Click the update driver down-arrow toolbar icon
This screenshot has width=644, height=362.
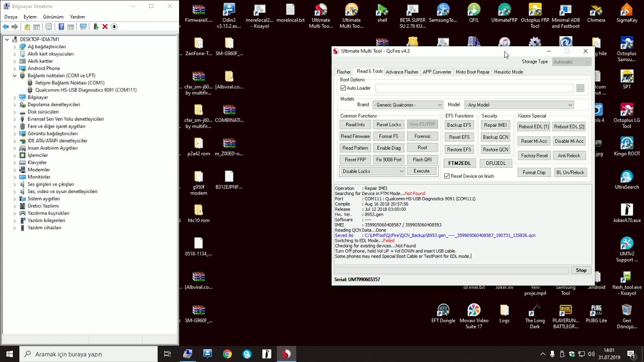114,27
